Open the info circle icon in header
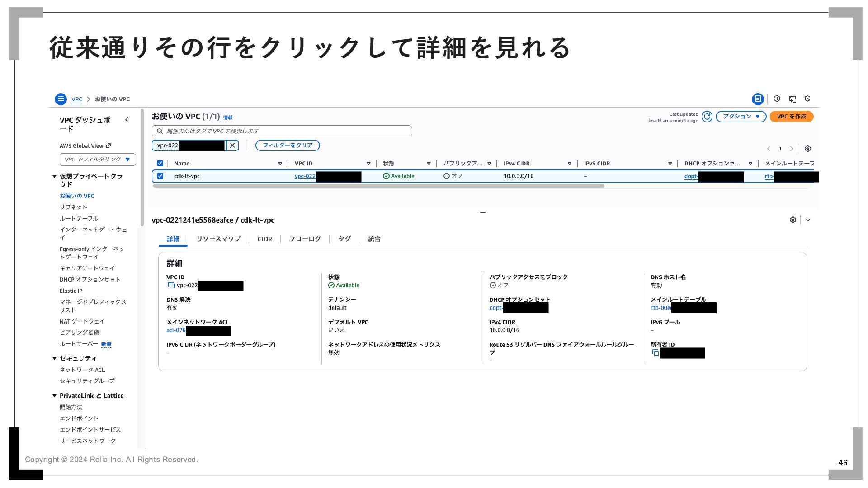Screen dimensions: 868x488 (777, 99)
